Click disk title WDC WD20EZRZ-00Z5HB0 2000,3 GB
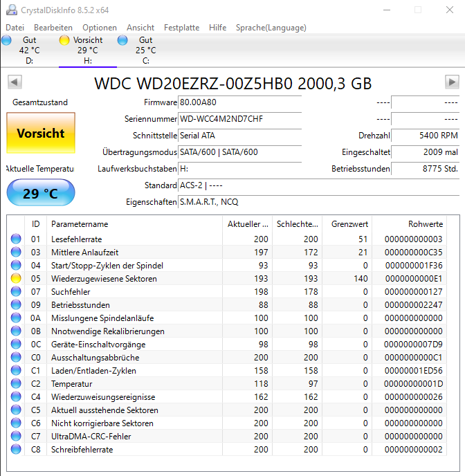465x476 pixels. [x=232, y=84]
